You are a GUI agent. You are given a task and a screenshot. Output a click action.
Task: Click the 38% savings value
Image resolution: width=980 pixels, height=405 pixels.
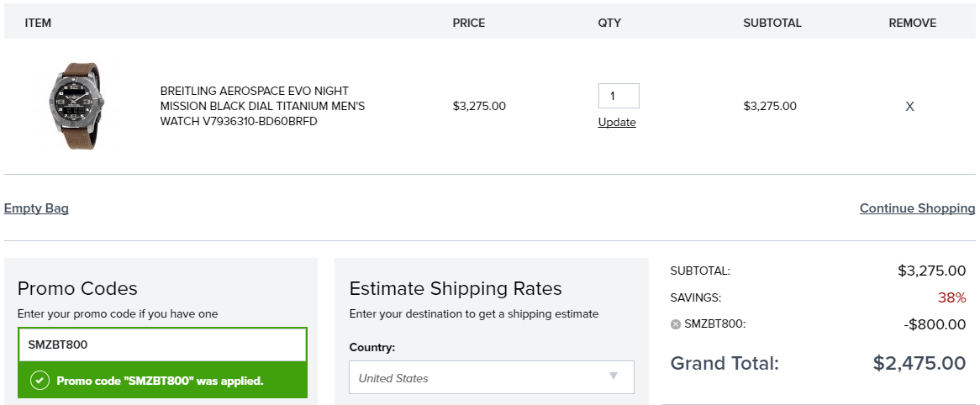pos(952,297)
